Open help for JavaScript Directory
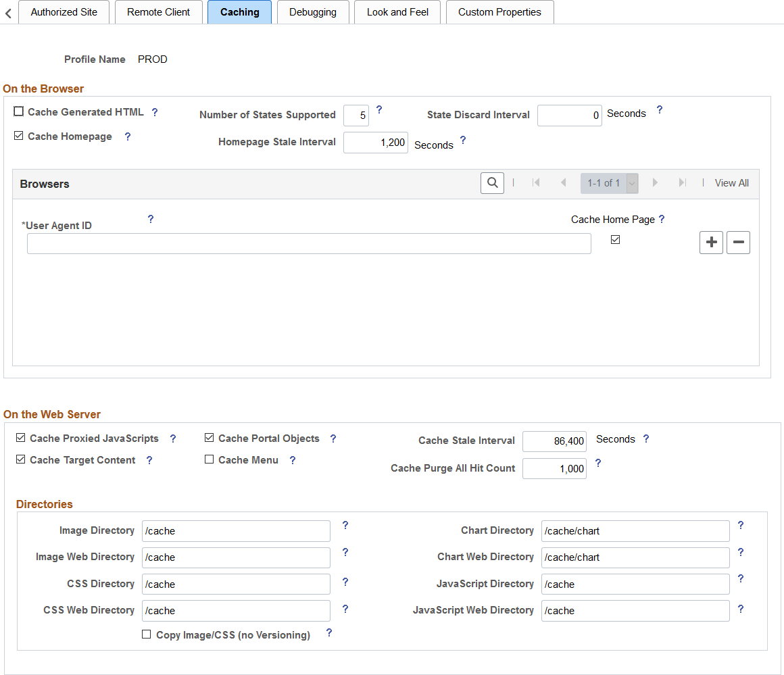This screenshot has width=784, height=675. pos(741,578)
